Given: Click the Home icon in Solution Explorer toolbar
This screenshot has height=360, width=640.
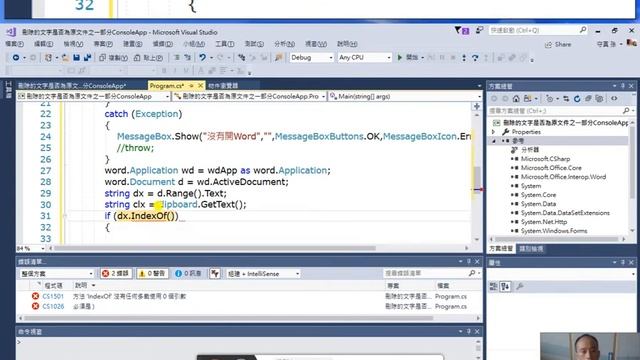Looking at the screenshot, I should pos(516,98).
